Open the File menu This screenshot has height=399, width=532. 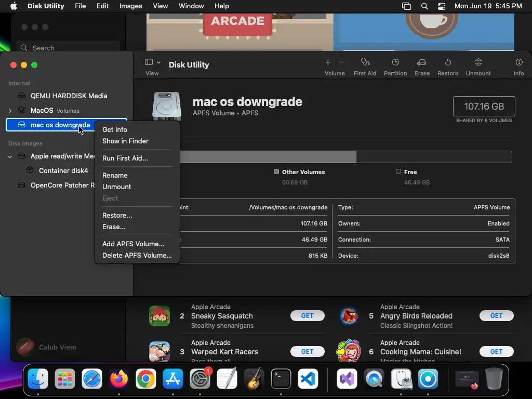tap(80, 6)
